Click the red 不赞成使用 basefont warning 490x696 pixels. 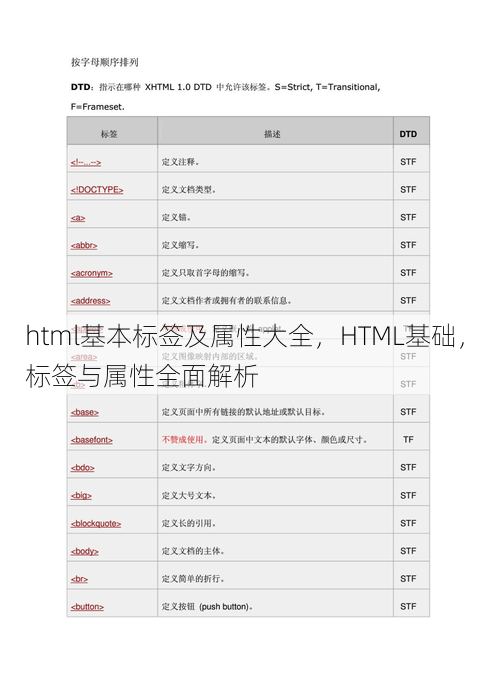click(x=184, y=440)
